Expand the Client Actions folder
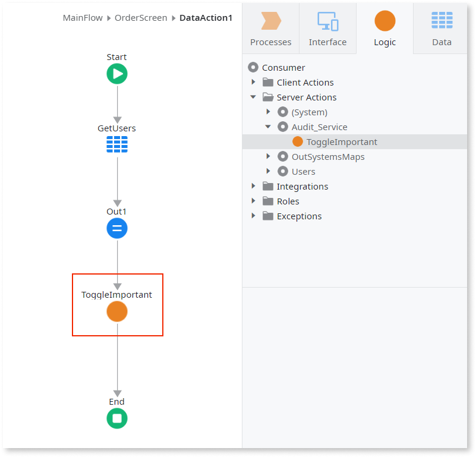The image size is (476, 457). point(254,82)
